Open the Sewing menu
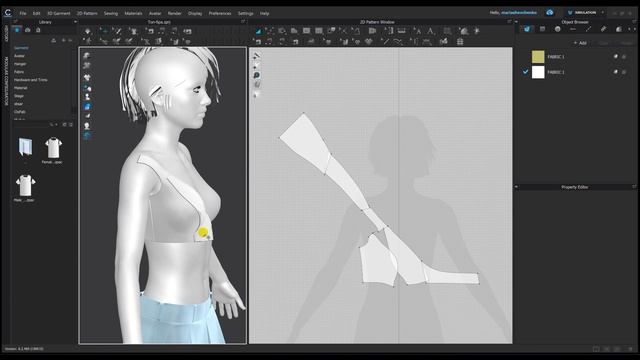The height and width of the screenshot is (360, 640). 111,13
